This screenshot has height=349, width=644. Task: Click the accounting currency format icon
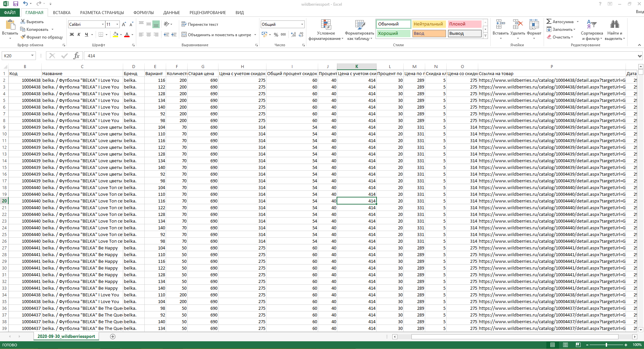pos(264,35)
